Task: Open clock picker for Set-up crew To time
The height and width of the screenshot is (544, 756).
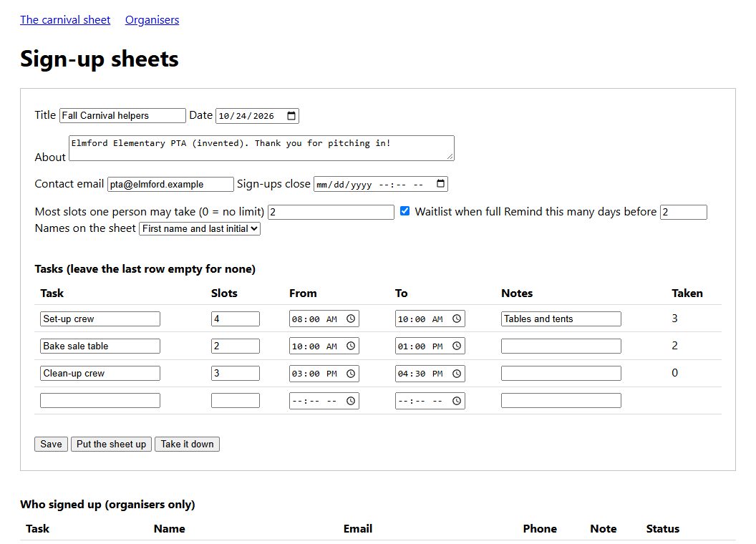Action: 457,319
